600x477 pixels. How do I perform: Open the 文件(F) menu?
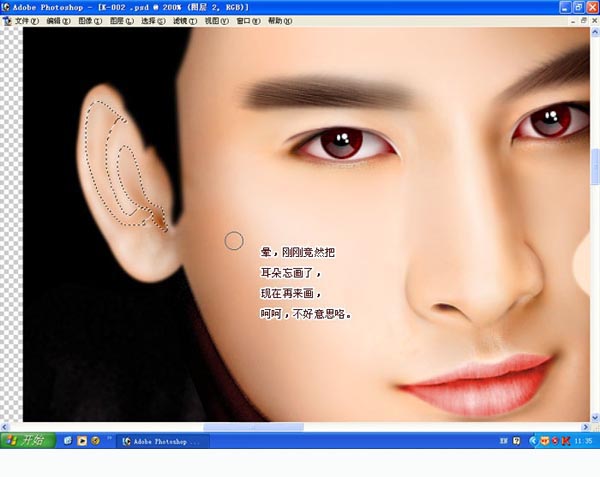click(26, 20)
